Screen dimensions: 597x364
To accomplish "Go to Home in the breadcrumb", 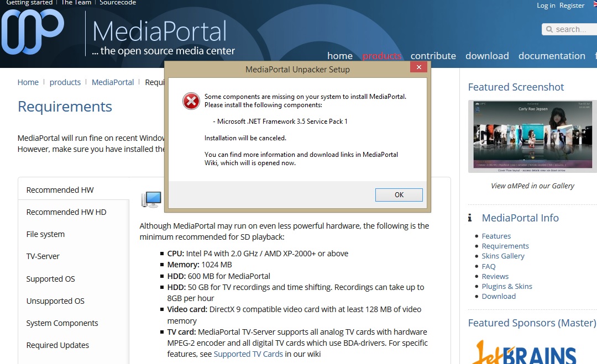I will (x=28, y=82).
